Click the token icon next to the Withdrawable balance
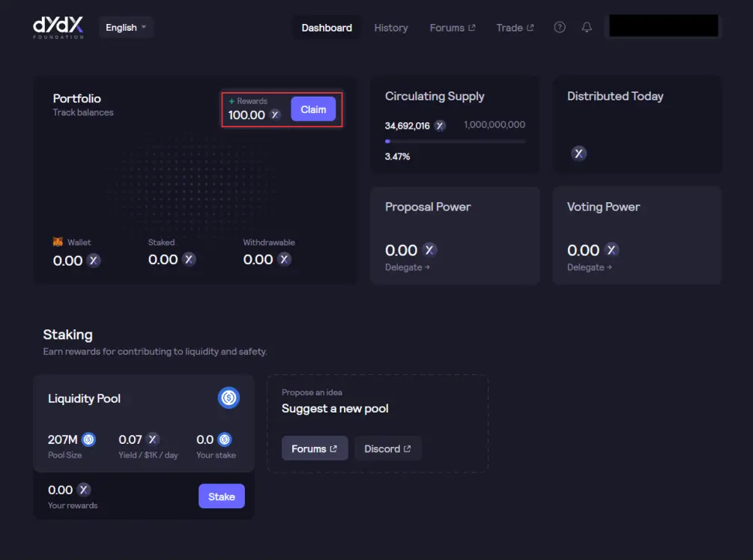 pyautogui.click(x=284, y=259)
